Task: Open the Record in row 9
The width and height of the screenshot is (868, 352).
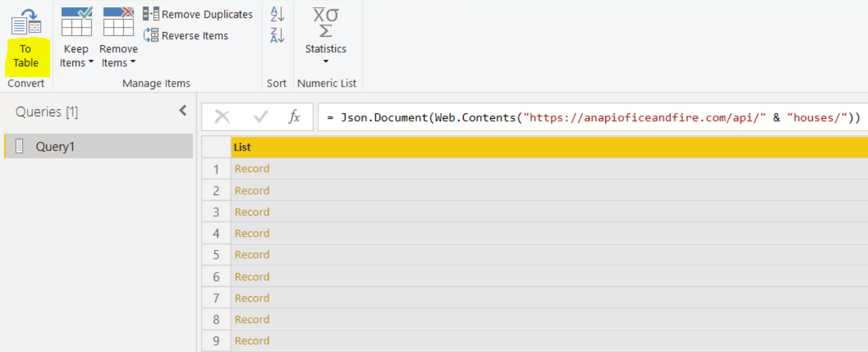Action: (252, 341)
